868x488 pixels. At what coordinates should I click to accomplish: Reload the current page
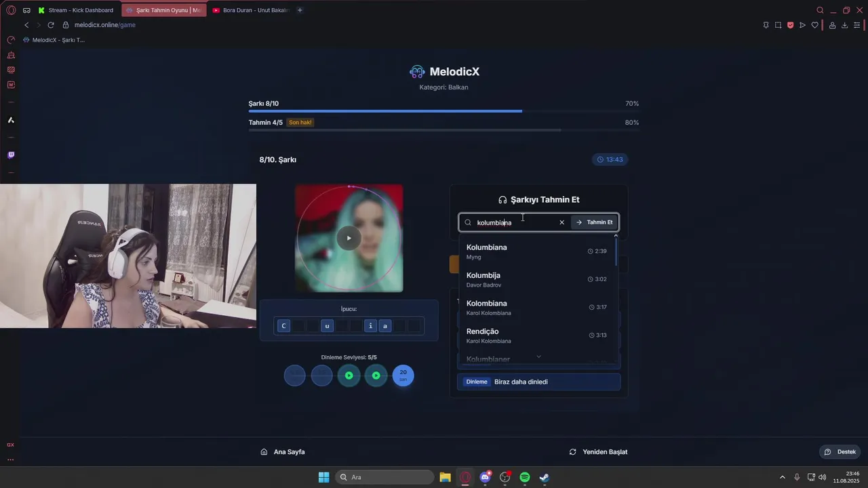(51, 25)
